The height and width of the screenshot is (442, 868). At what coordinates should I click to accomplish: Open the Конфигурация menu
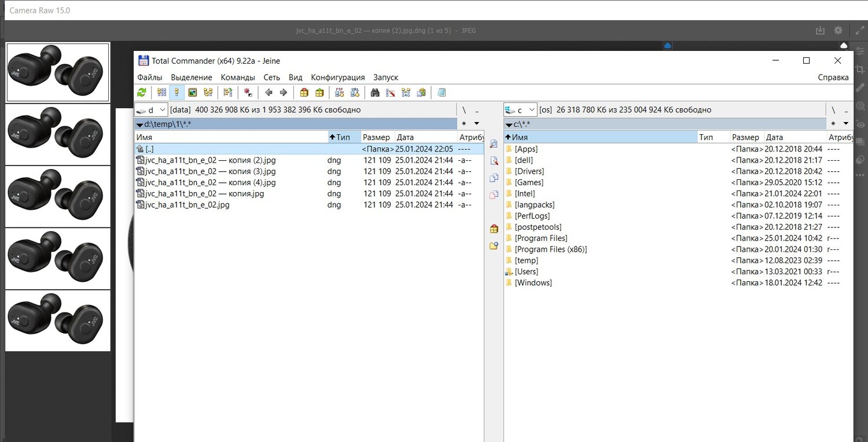pos(337,78)
